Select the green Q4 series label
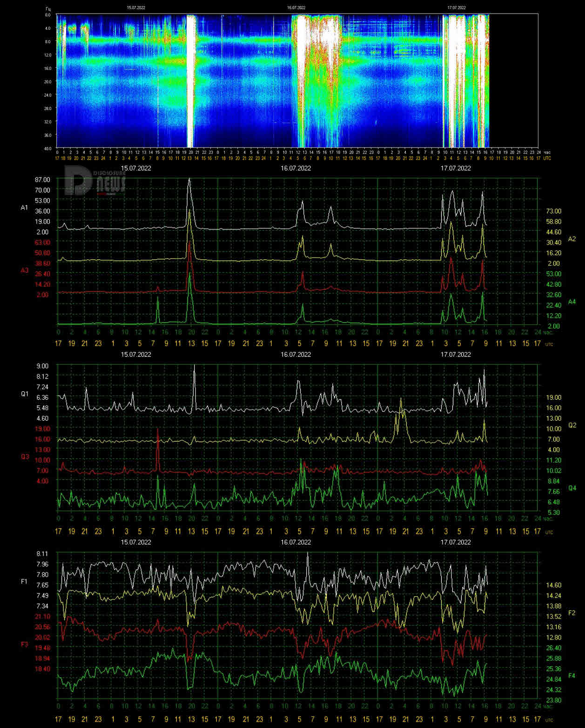585x728 pixels. coord(572,488)
